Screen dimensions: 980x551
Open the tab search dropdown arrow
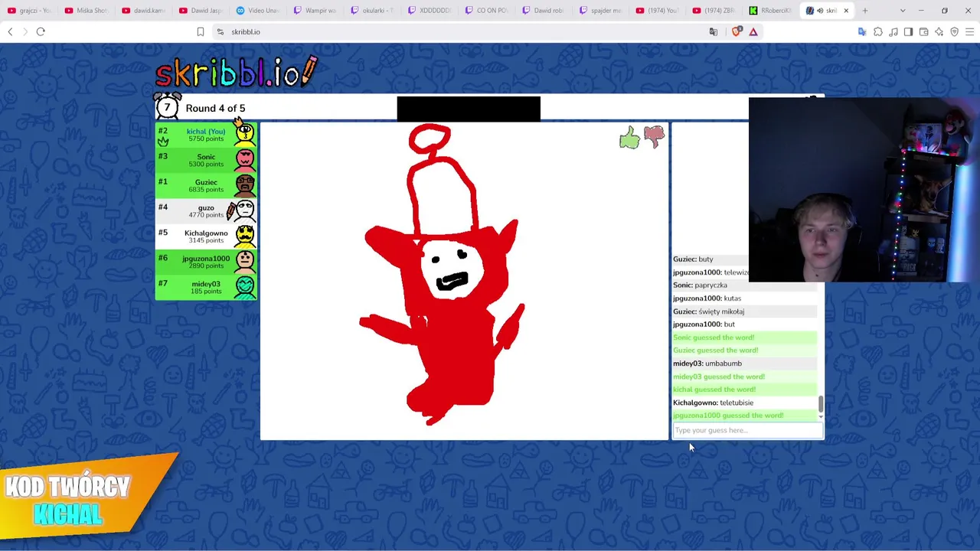click(903, 11)
